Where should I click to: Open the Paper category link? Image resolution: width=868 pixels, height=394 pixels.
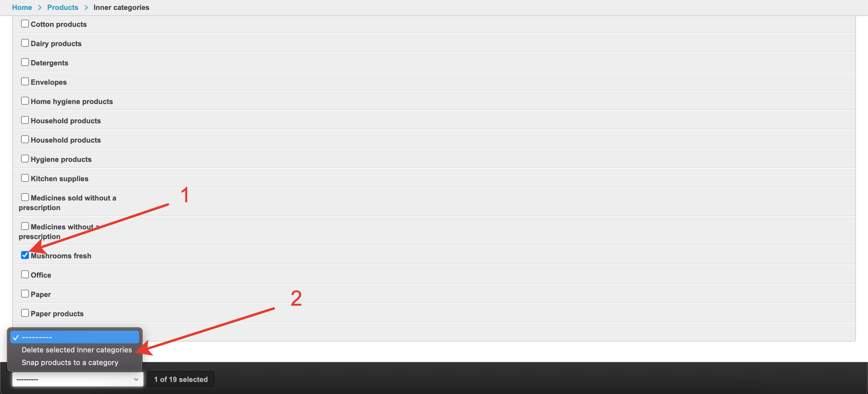41,294
